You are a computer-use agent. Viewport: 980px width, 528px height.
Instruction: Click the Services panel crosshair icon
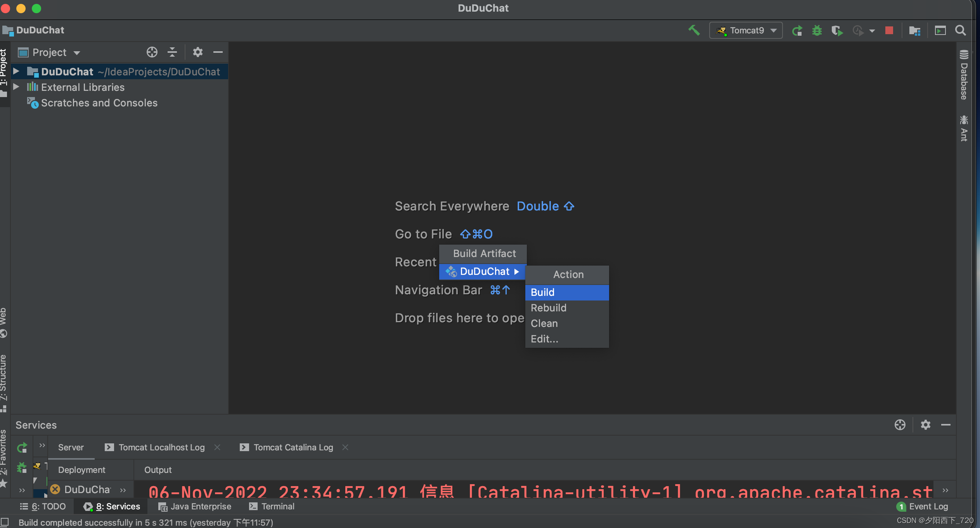900,425
